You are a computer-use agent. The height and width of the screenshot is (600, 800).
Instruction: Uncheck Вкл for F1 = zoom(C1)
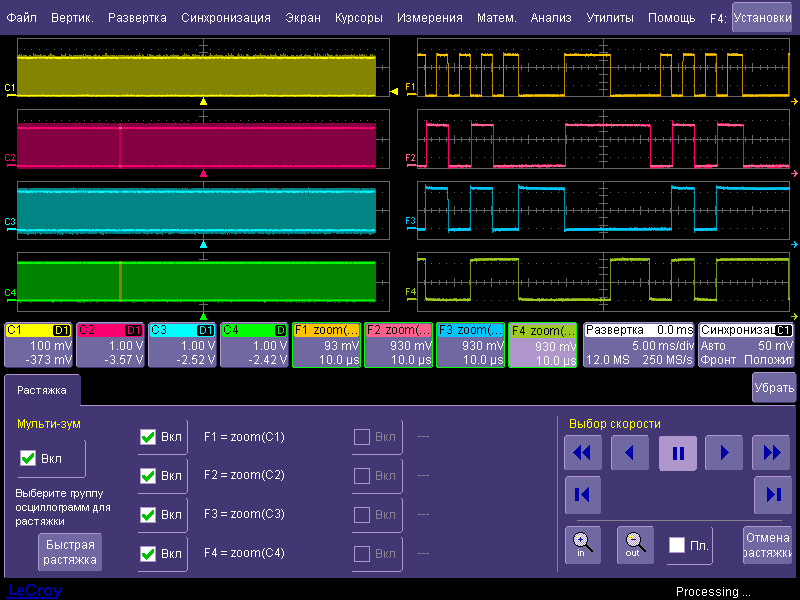[148, 437]
